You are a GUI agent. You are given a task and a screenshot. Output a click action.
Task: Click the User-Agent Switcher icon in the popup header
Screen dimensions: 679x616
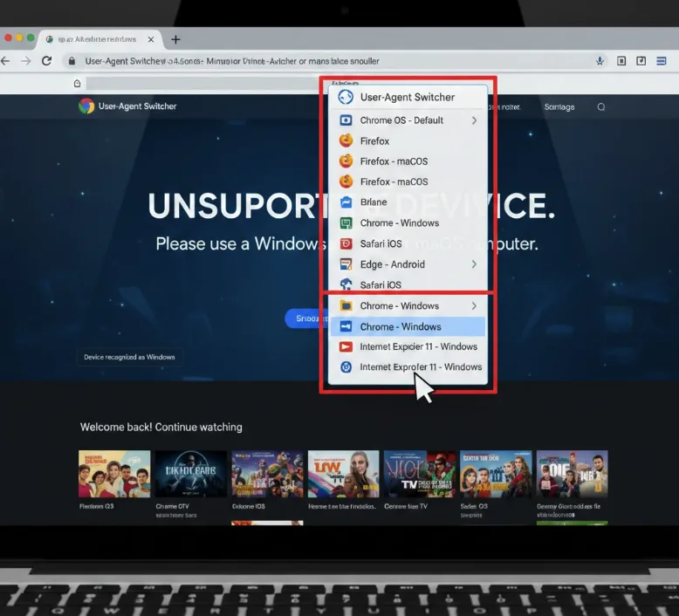pos(346,98)
